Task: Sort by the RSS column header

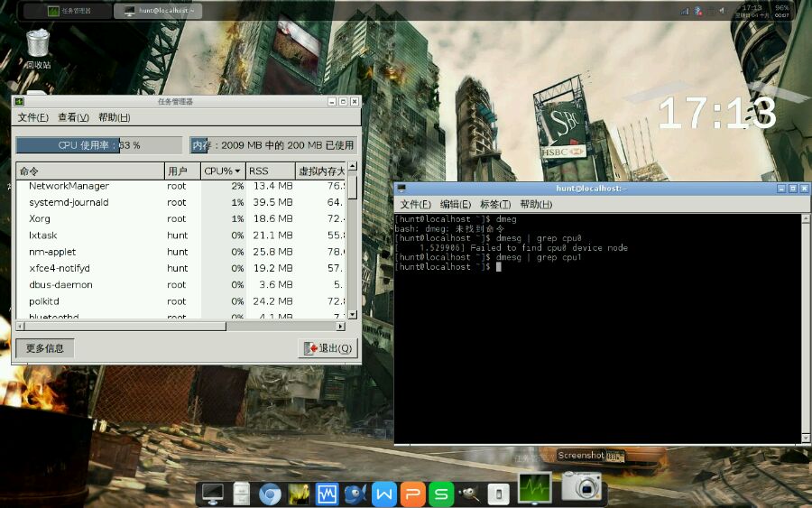Action: coord(270,171)
